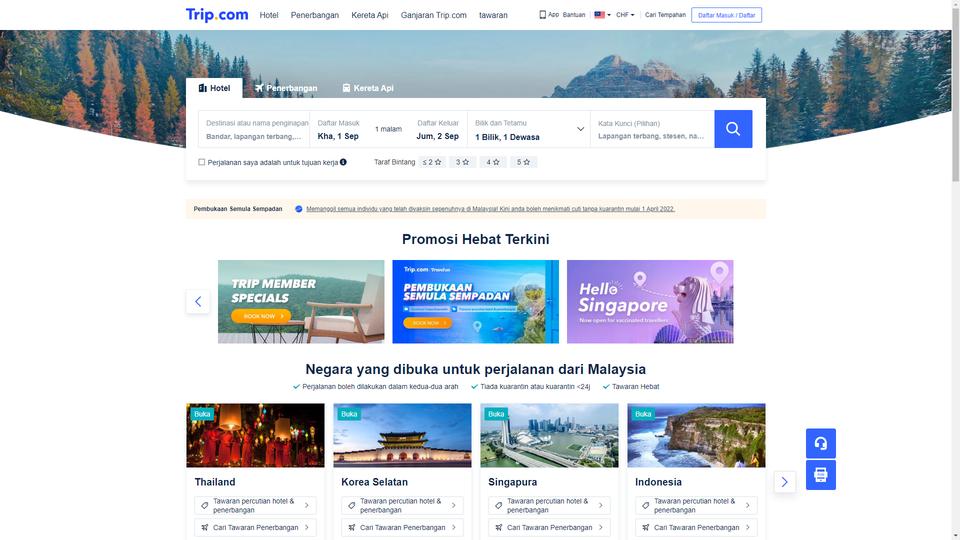The height and width of the screenshot is (540, 960).
Task: Open language flag selector dropdown
Action: 602,15
